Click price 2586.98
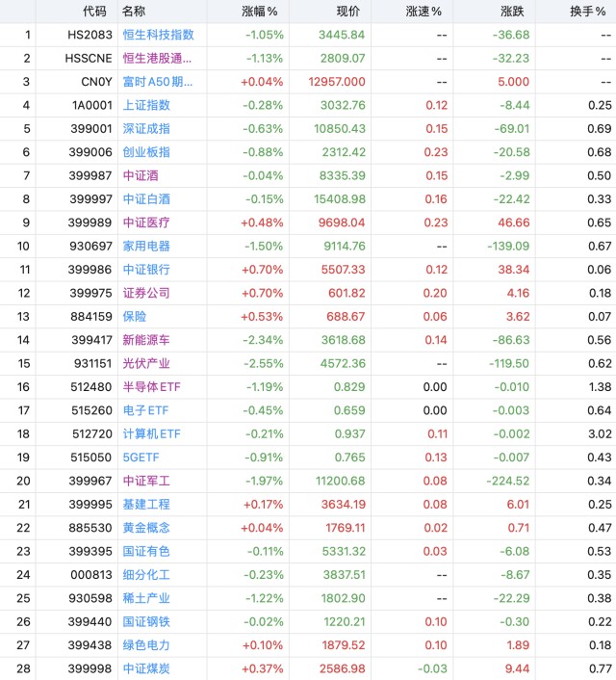 [343, 668]
